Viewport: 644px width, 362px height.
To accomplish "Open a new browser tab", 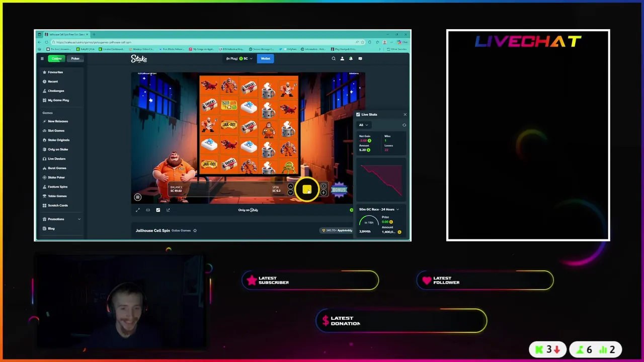I will coord(94,35).
